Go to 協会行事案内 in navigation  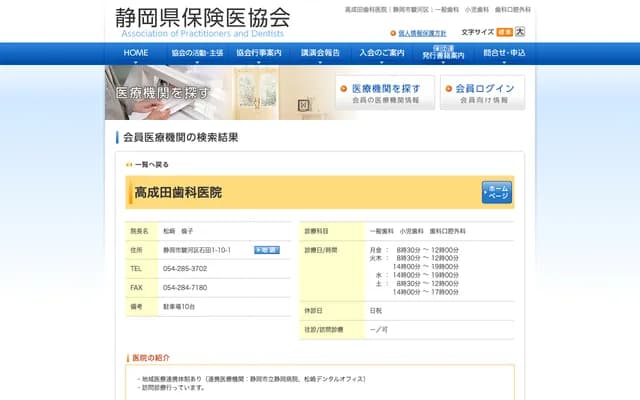tap(259, 53)
